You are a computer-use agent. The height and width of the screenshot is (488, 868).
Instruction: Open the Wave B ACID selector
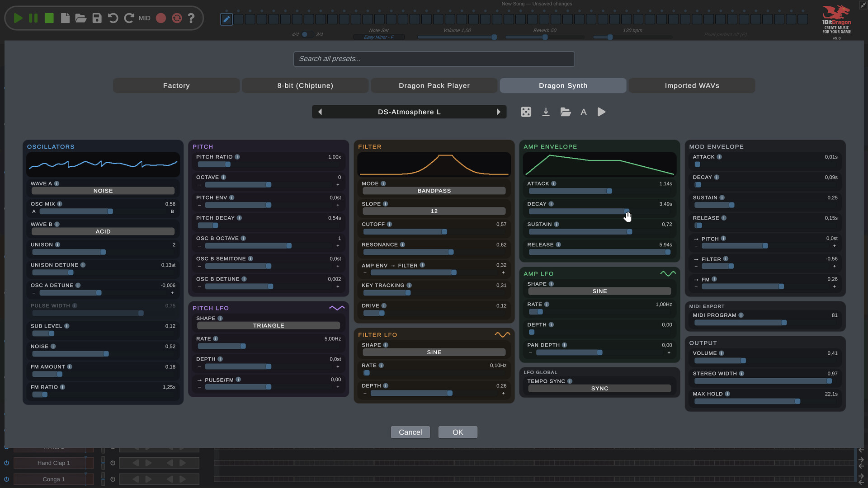tap(103, 232)
